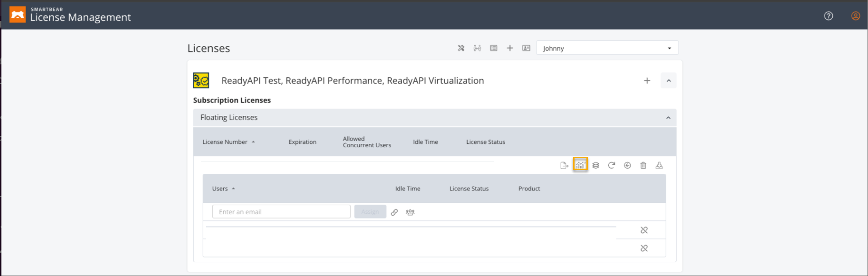868x276 pixels.
Task: Open the user profile icon in header
Action: point(855,16)
